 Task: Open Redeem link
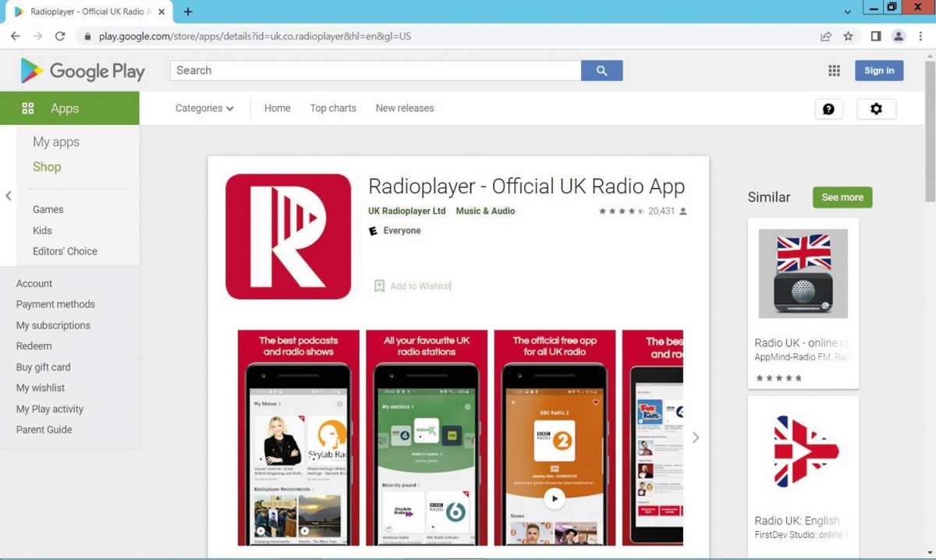click(x=34, y=346)
